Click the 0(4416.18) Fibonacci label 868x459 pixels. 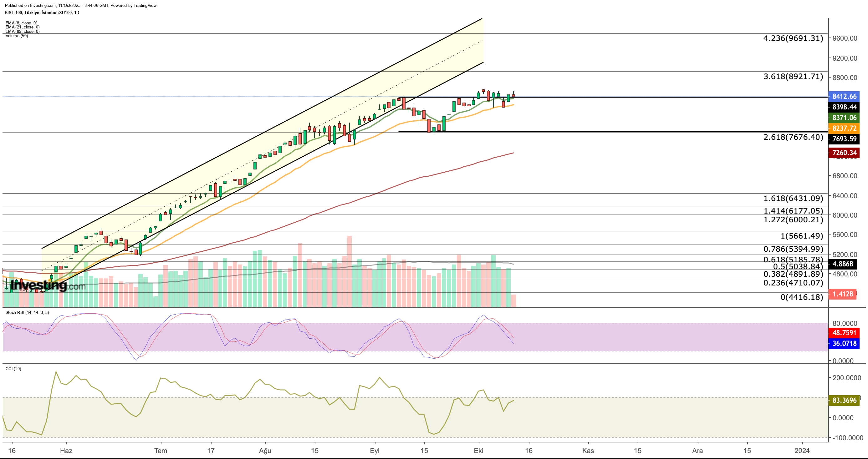pos(802,297)
